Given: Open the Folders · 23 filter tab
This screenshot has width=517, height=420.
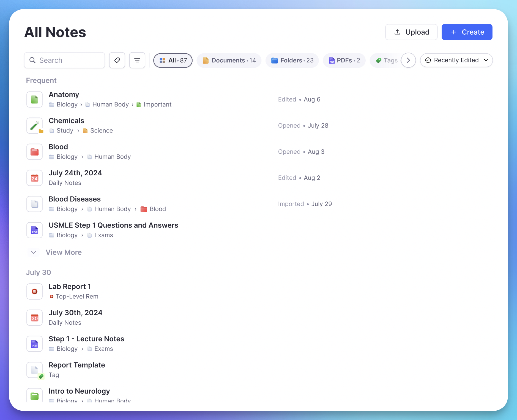Looking at the screenshot, I should click(x=292, y=60).
